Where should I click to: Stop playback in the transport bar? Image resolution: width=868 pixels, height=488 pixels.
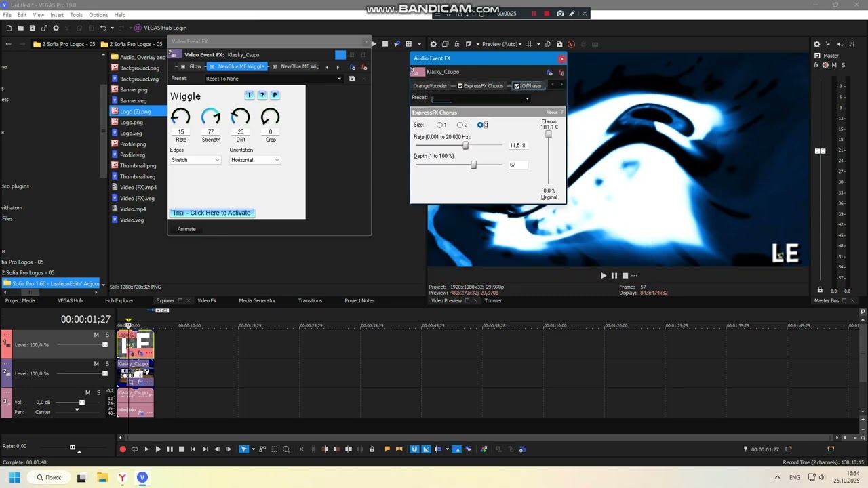(x=181, y=449)
